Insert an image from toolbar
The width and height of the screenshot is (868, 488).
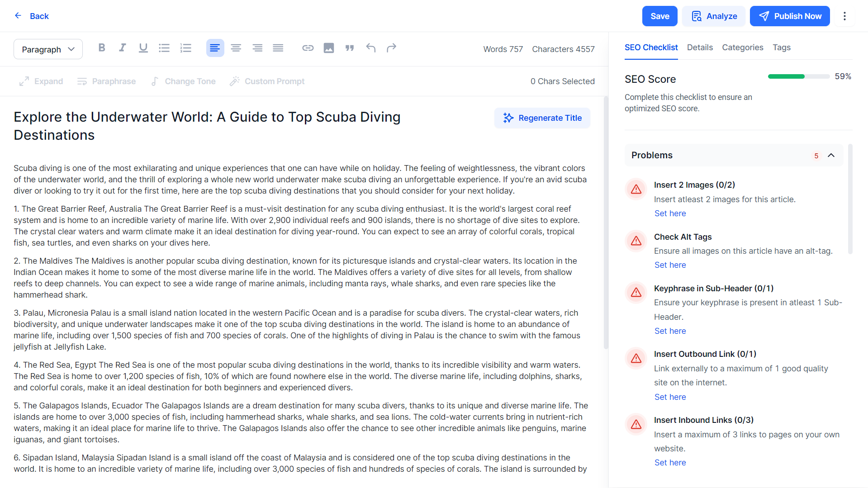329,48
